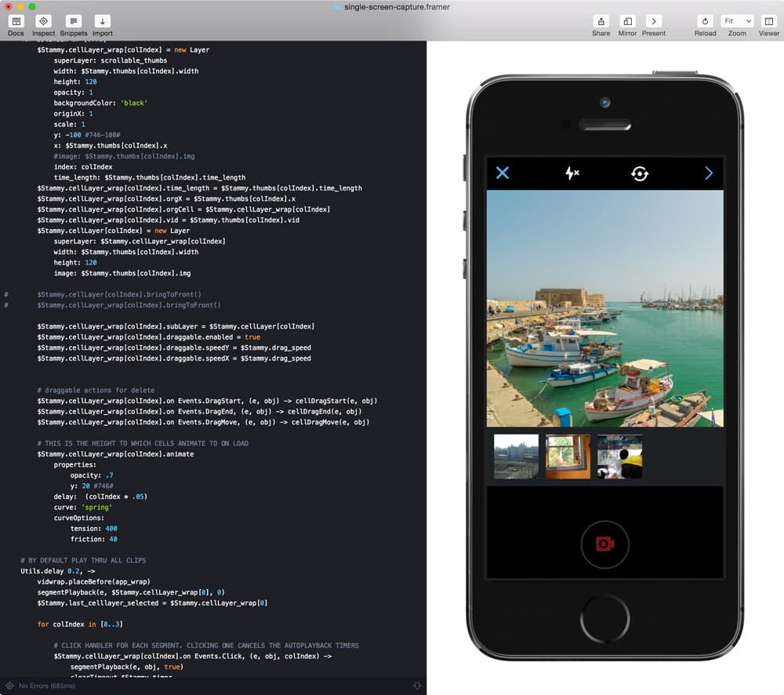Click the 'y: -100 #746-100#' line
This screenshot has width=784, height=695.
87,135
